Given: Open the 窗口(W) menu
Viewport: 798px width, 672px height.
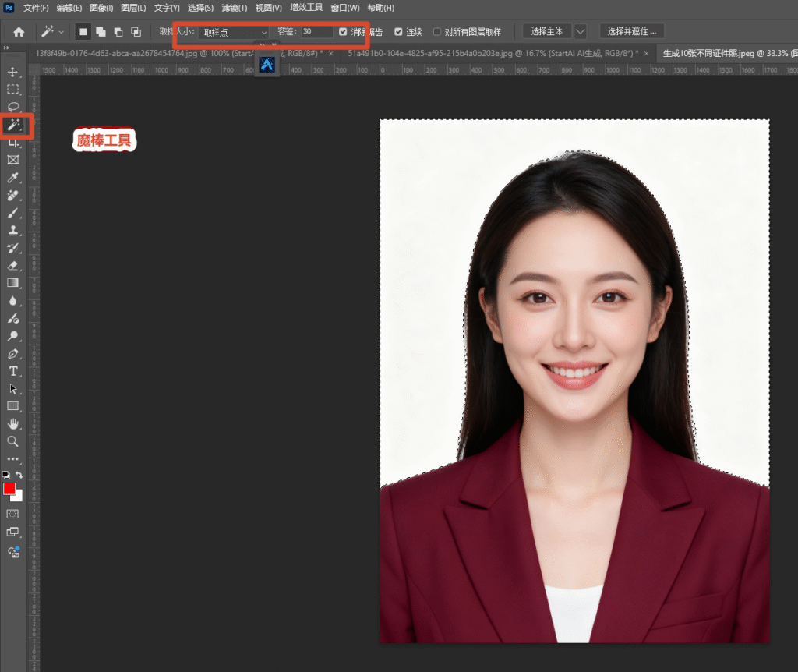Looking at the screenshot, I should [x=345, y=8].
